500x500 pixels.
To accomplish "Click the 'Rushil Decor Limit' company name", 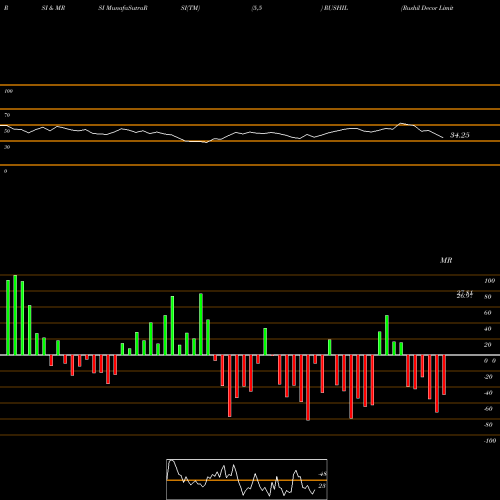I will pos(428,8).
